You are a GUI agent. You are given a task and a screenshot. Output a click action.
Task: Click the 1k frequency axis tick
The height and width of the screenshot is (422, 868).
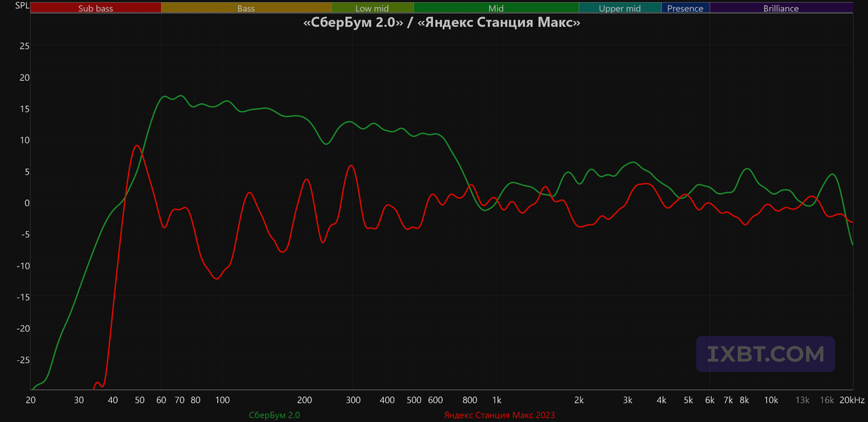(496, 399)
